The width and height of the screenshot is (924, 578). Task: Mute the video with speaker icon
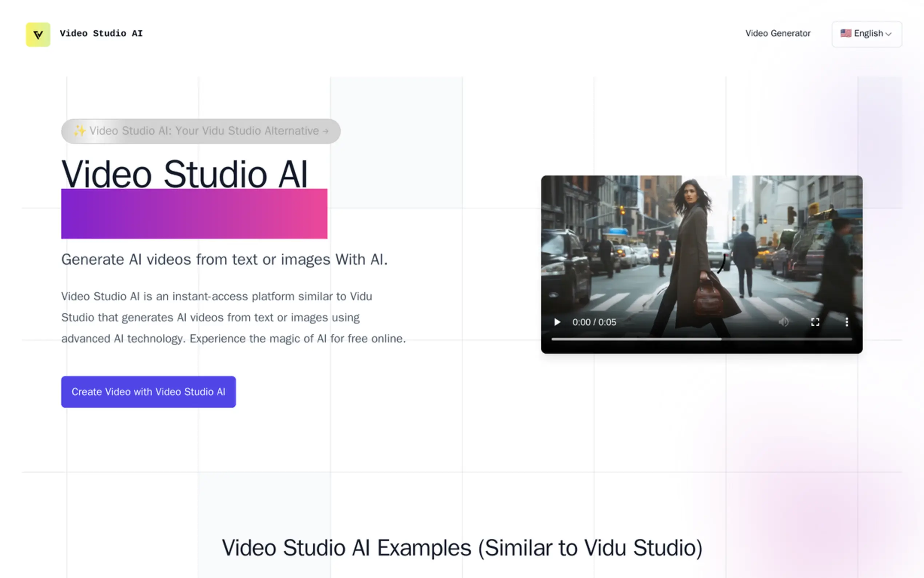(783, 322)
